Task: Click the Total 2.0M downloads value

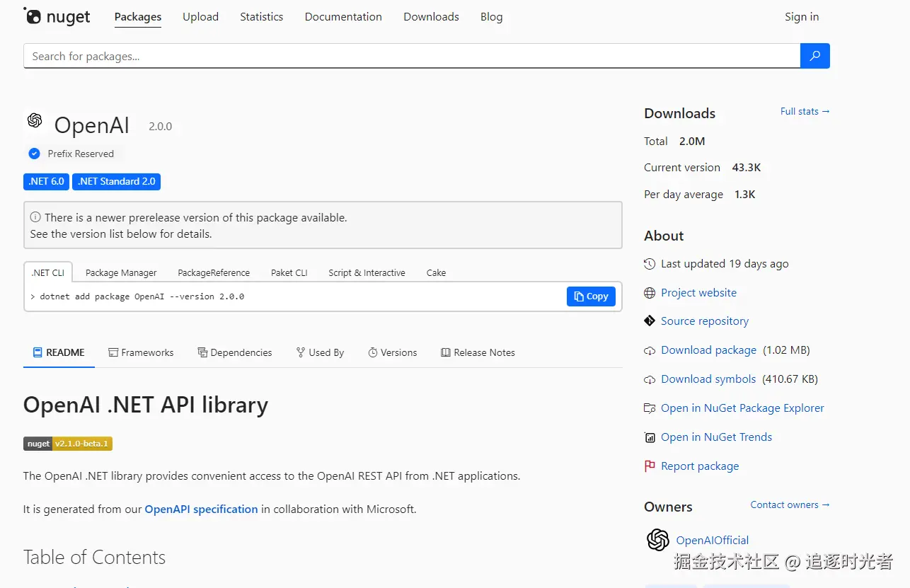Action: (x=692, y=141)
